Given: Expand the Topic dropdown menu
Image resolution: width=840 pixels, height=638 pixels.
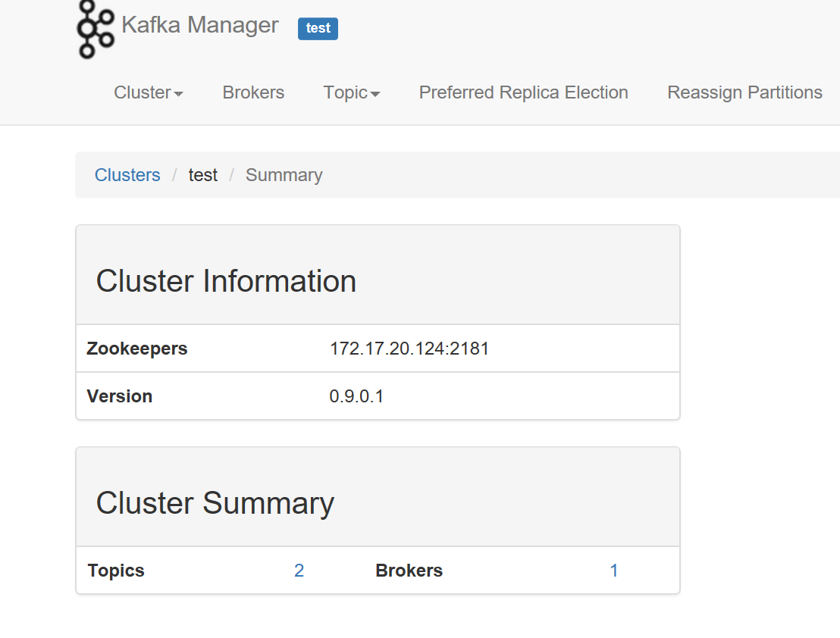Looking at the screenshot, I should pos(352,92).
